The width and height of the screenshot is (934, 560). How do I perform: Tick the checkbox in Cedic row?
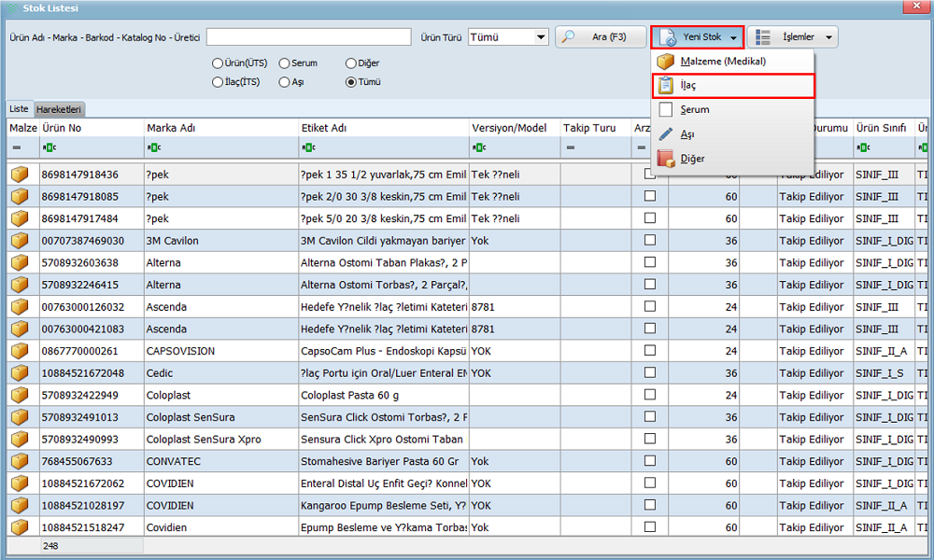click(x=650, y=372)
